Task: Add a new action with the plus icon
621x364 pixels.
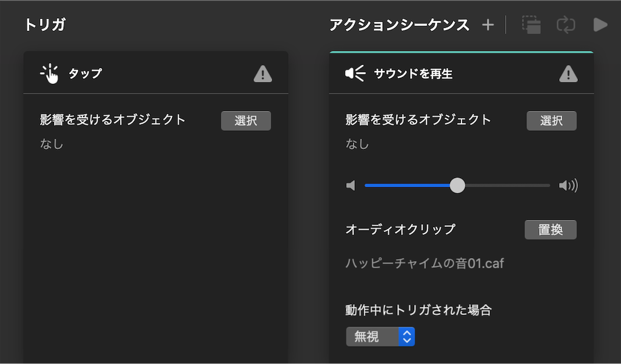Action: pos(488,25)
